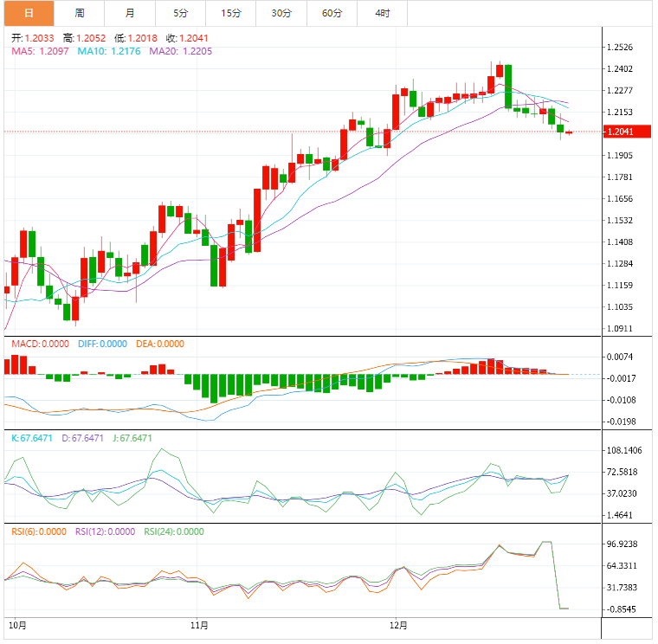The width and height of the screenshot is (658, 644).
Task: Click the 12月 date marker on axis
Action: click(x=397, y=623)
